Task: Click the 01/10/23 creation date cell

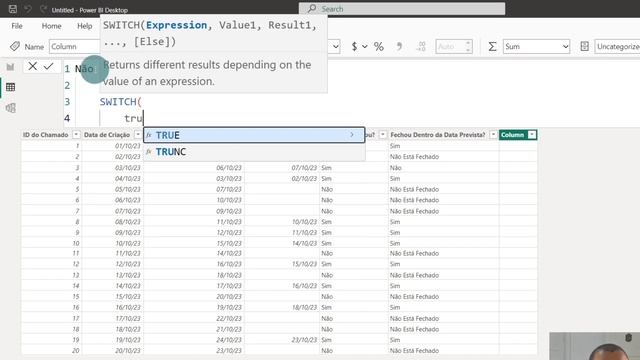Action: coord(128,146)
